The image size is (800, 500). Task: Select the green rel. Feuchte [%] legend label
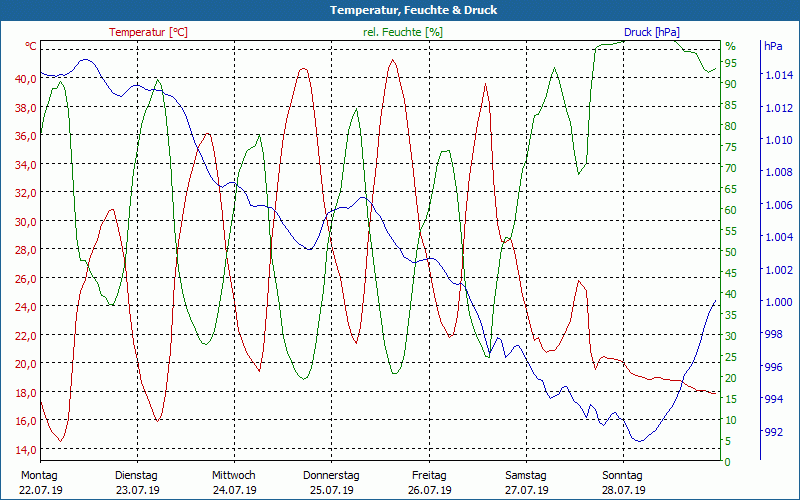coord(404,32)
